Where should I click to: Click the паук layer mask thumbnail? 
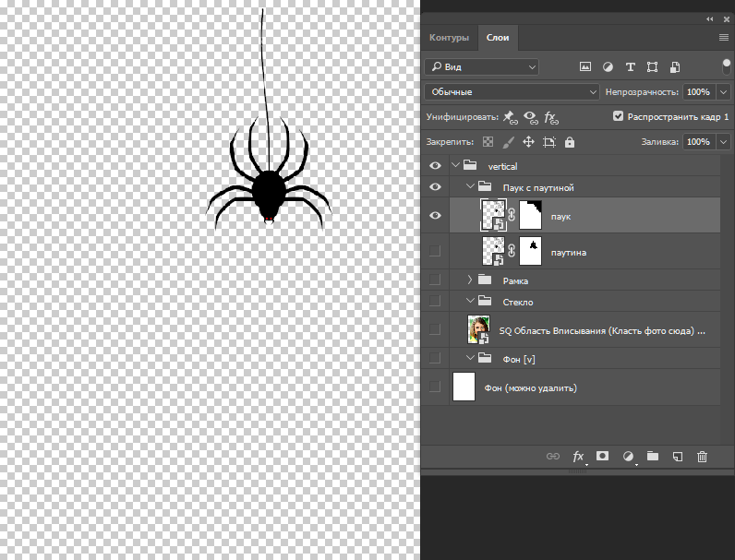click(x=530, y=216)
